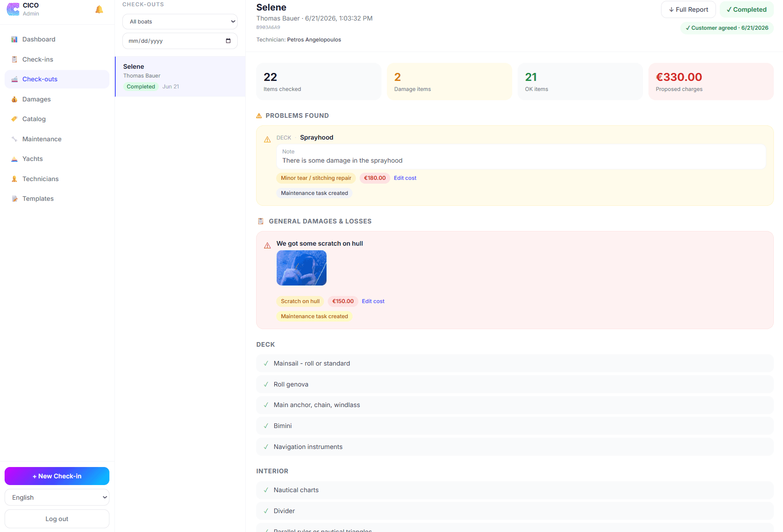Click the 21 OK items card
Viewport: 783px width, 532px height.
pos(580,82)
